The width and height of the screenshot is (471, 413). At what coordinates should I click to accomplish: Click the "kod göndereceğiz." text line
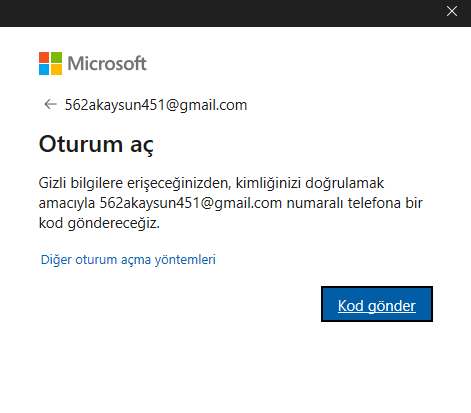[x=99, y=223]
